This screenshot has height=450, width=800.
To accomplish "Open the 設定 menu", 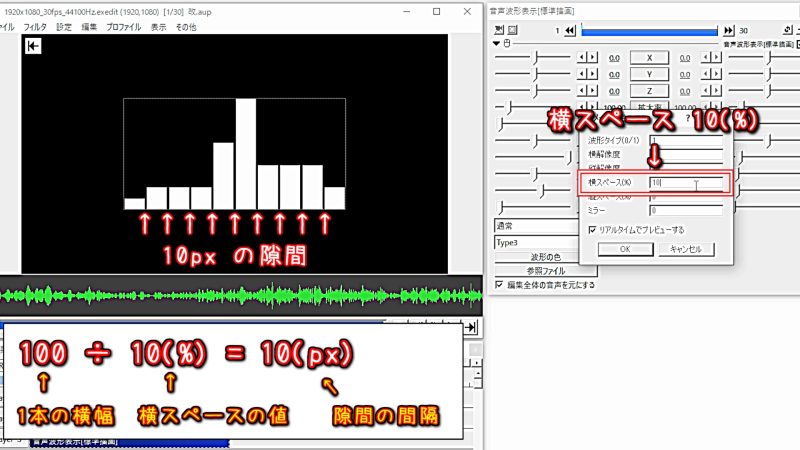I will click(64, 27).
